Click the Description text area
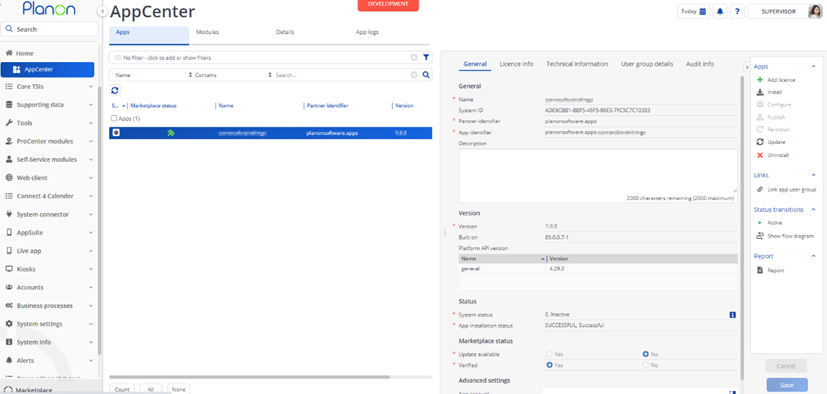This screenshot has width=827, height=394. (x=598, y=175)
